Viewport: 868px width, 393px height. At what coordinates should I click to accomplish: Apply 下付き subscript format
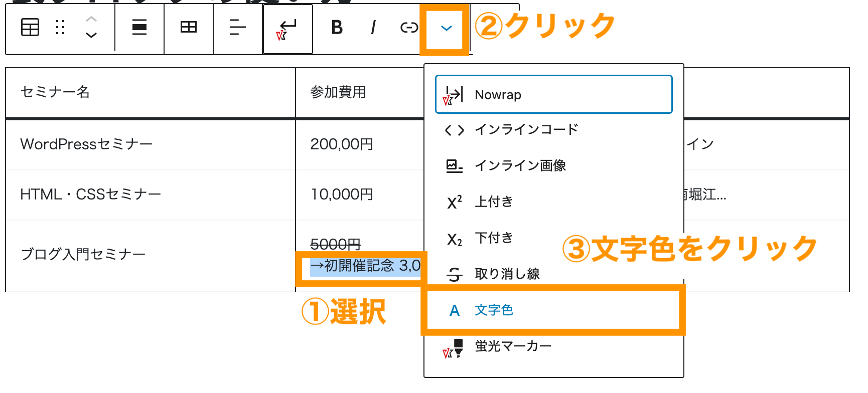click(554, 238)
